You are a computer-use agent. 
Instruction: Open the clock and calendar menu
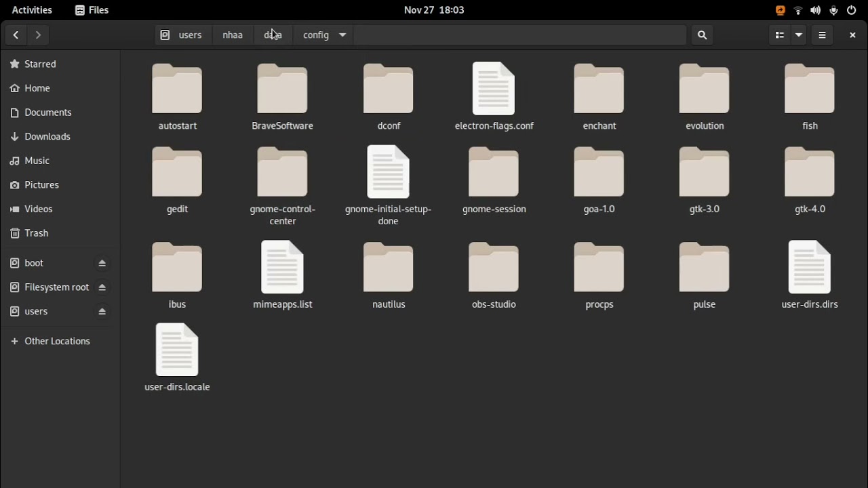pos(434,10)
